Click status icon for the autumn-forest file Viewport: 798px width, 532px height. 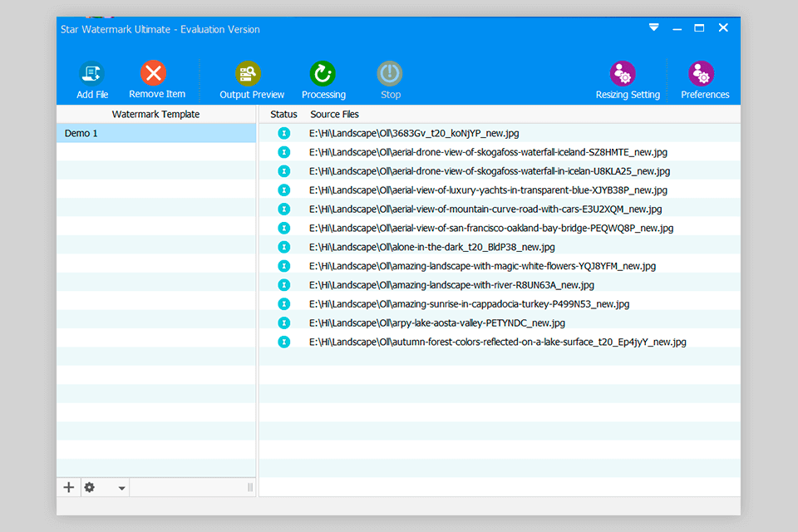pos(284,342)
